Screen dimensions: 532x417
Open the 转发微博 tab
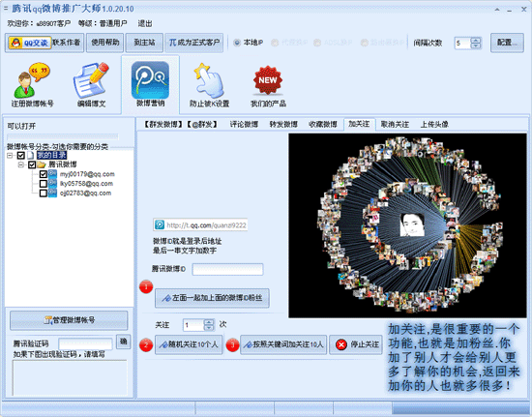283,125
